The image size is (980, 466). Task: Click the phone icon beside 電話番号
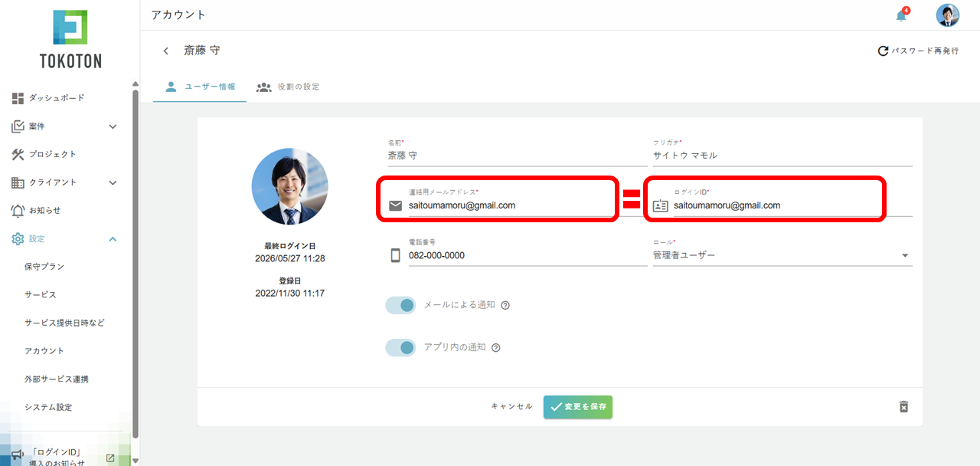click(395, 255)
